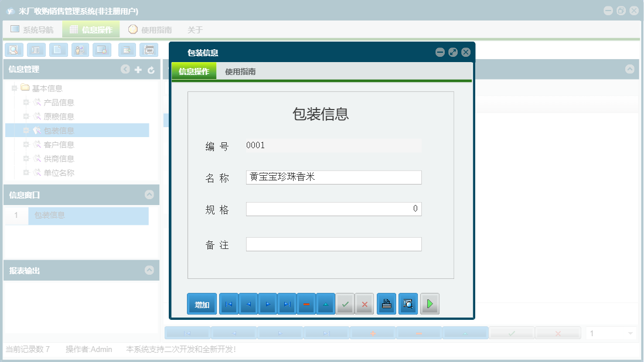The image size is (644, 362).
Task: Select 包装信息 entry in 信息窗口 list
Action: click(x=88, y=216)
